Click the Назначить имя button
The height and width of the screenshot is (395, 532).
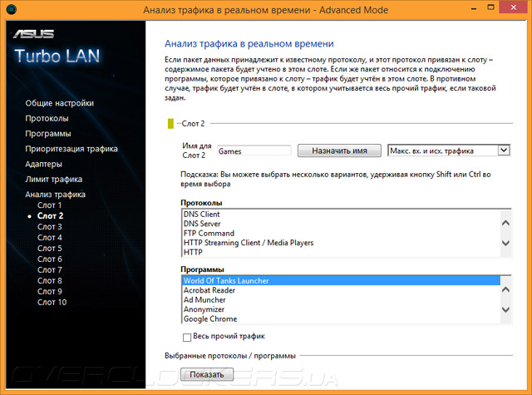pyautogui.click(x=339, y=151)
